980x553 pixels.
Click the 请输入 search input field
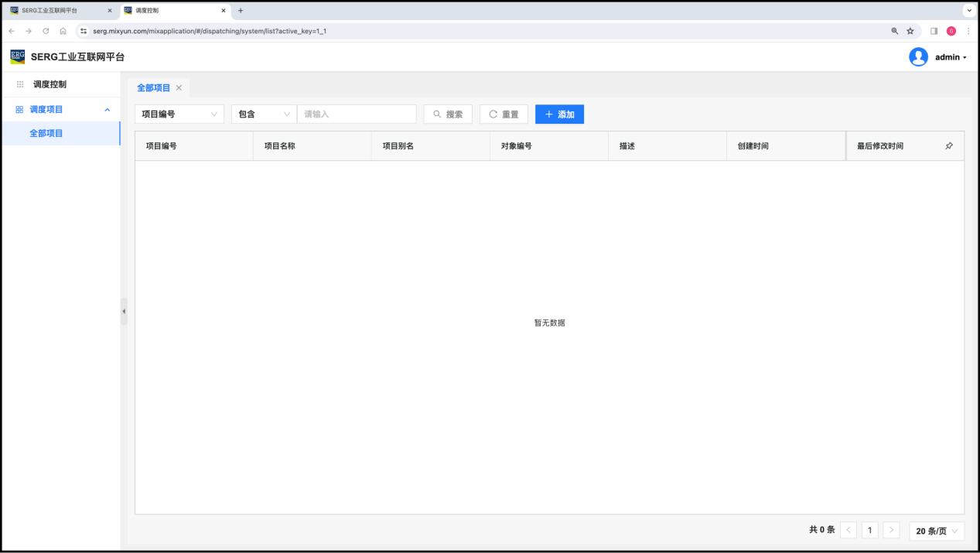357,114
